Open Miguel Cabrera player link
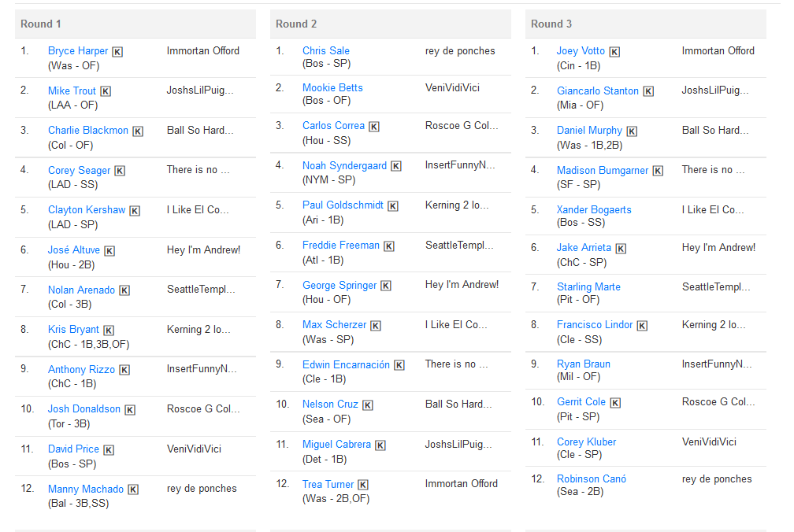The height and width of the screenshot is (532, 794). (336, 444)
